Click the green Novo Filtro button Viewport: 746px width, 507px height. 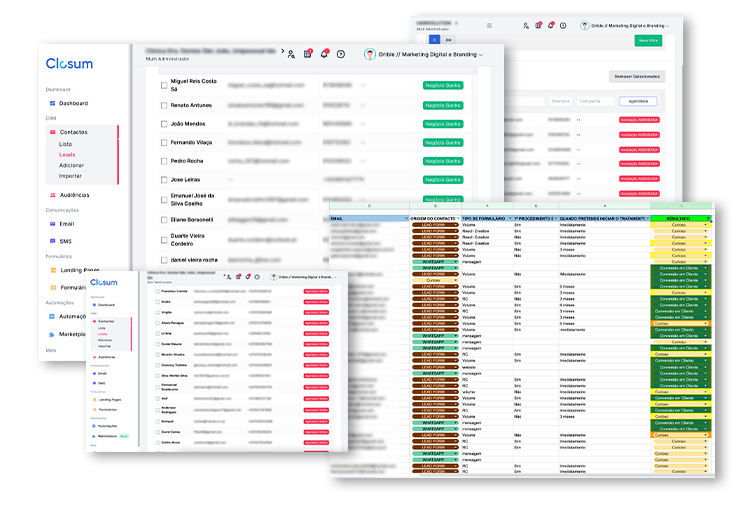648,41
